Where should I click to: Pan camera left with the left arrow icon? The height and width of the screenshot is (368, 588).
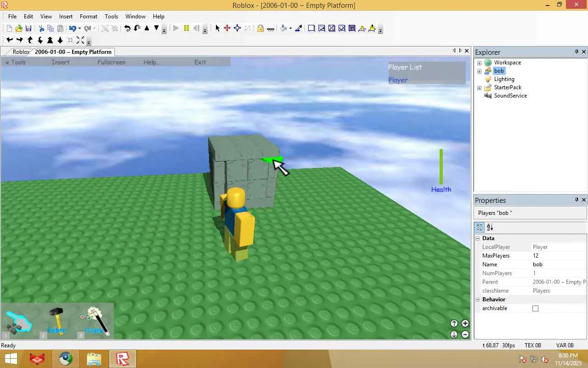pyautogui.click(x=10, y=40)
